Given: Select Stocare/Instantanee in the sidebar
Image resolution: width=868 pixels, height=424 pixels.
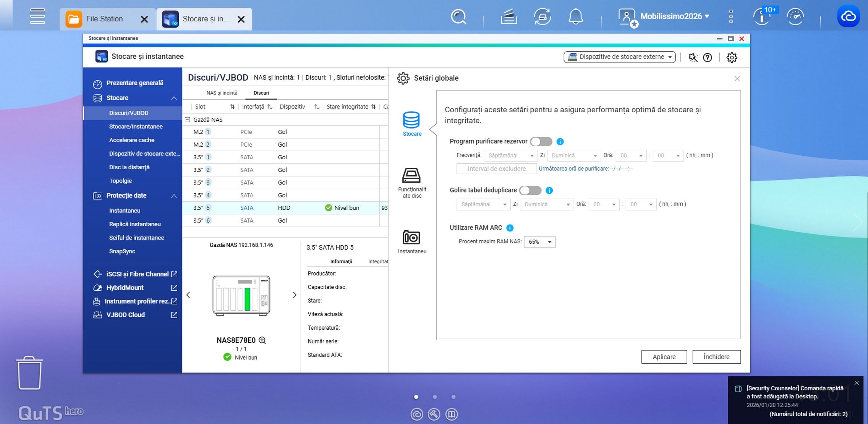Looking at the screenshot, I should [136, 126].
